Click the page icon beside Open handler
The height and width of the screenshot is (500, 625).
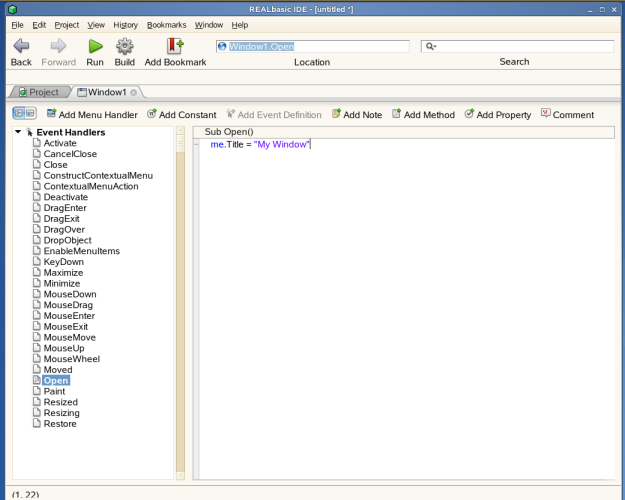click(x=37, y=380)
